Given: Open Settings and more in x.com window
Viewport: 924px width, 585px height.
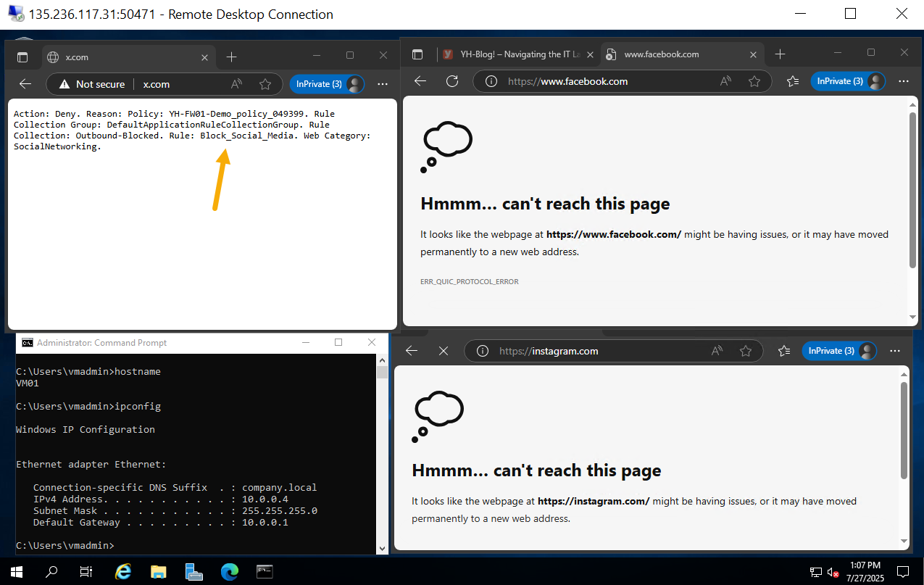Looking at the screenshot, I should pyautogui.click(x=383, y=84).
